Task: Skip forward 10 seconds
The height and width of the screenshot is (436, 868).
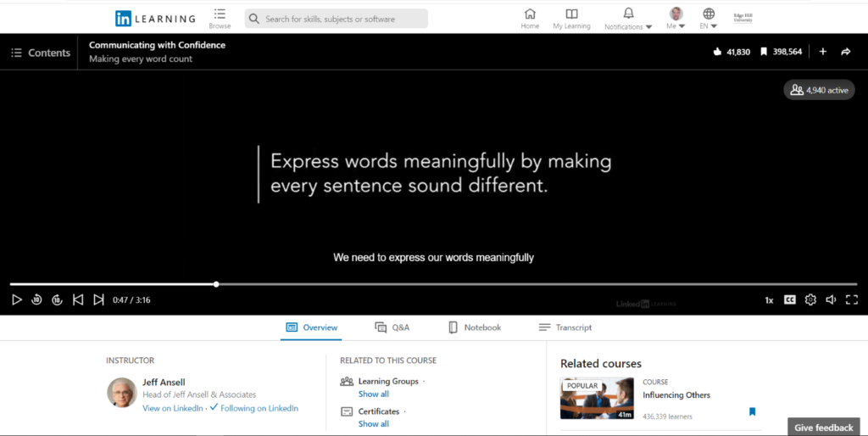Action: [57, 299]
